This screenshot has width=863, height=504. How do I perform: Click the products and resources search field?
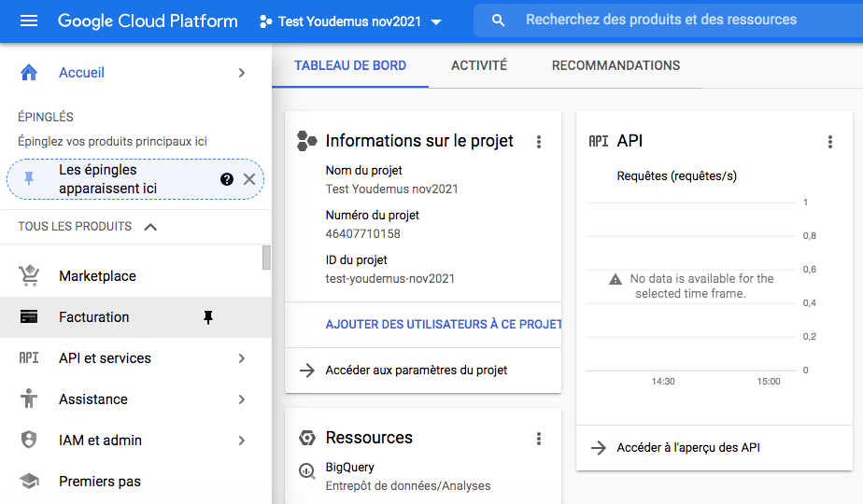[x=661, y=20]
